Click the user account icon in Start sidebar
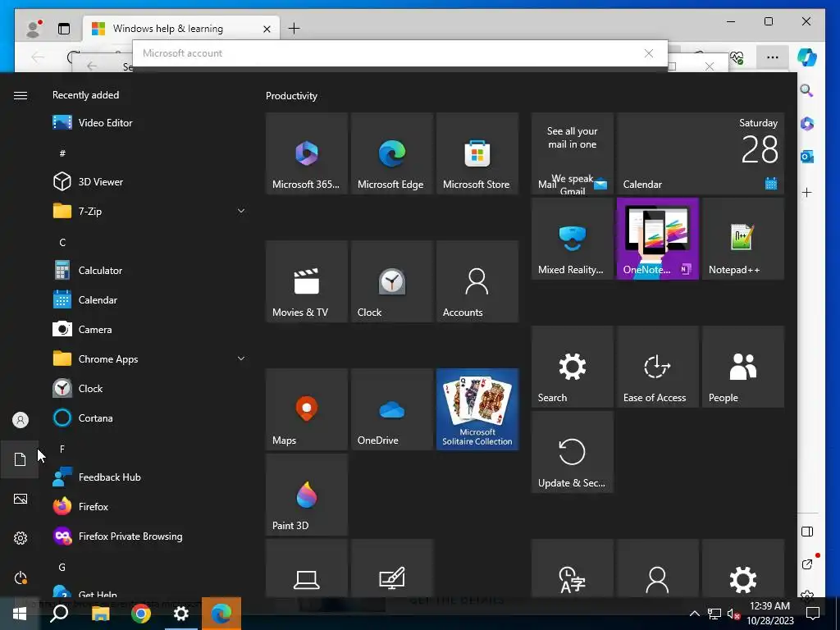The height and width of the screenshot is (630, 840). [21, 420]
